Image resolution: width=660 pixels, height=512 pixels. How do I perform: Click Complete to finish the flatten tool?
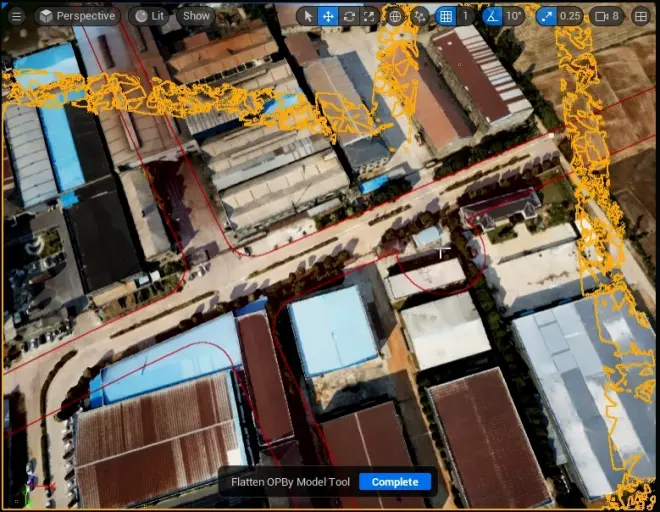[395, 482]
